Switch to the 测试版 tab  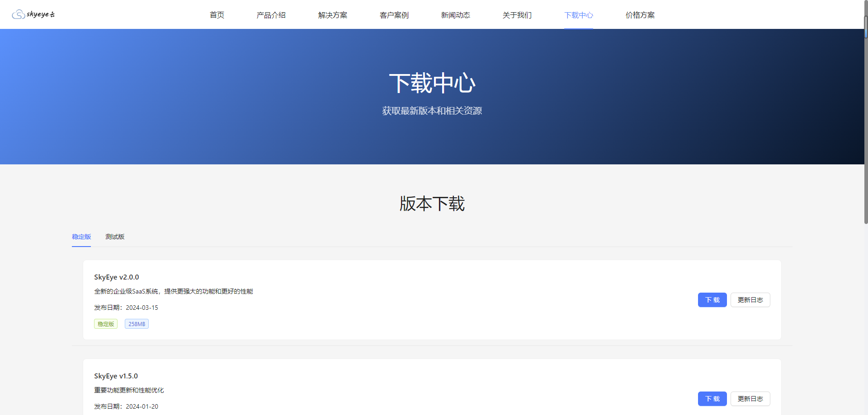pos(115,237)
